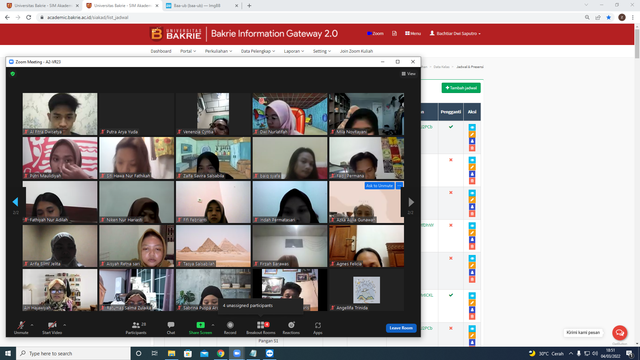Open Breakout Rooms in Zoom toolbar
The image size is (640, 360).
pos(261,328)
